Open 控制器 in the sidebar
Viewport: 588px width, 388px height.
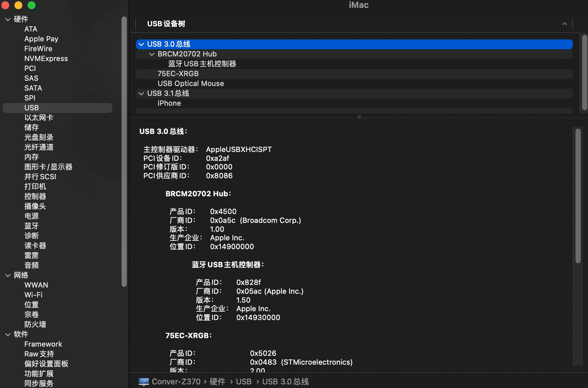tap(35, 196)
